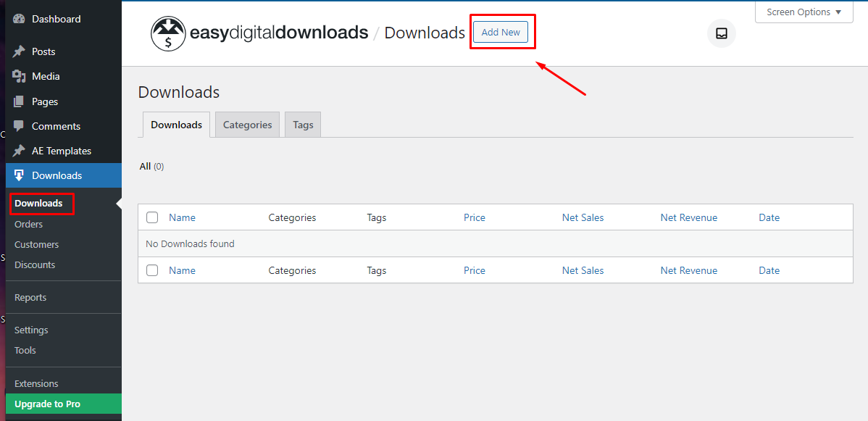868x421 pixels.
Task: Open the EDD notifications inbox icon
Action: [x=721, y=33]
